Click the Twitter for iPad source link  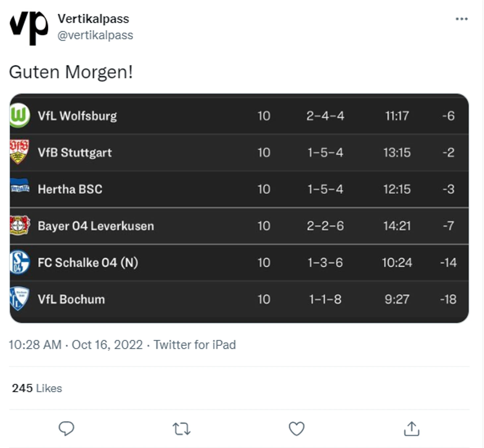195,345
